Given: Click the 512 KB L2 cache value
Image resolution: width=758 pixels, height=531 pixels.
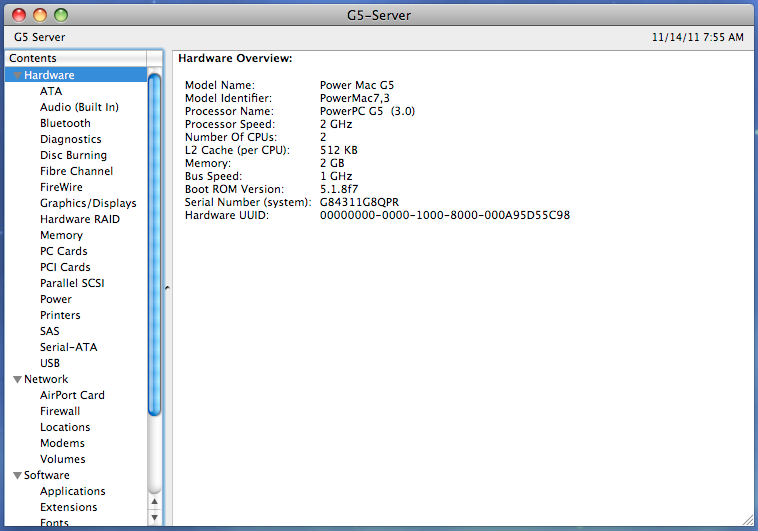Looking at the screenshot, I should (x=338, y=150).
